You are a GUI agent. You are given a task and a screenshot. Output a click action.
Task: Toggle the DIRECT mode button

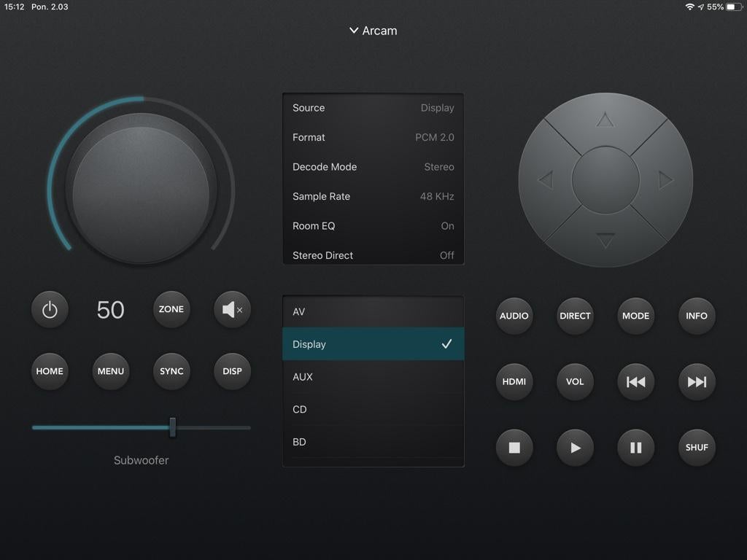575,316
